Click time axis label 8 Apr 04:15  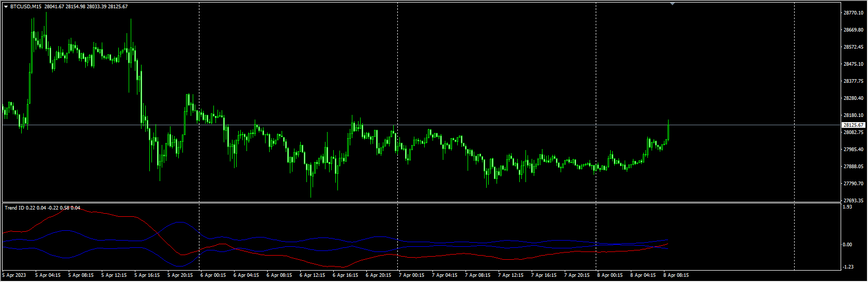coord(643,275)
